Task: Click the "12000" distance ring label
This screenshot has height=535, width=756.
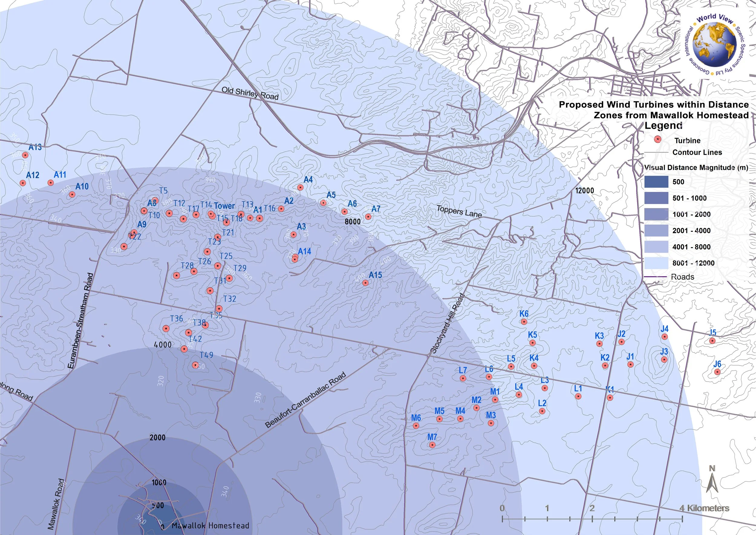Action: [585, 190]
